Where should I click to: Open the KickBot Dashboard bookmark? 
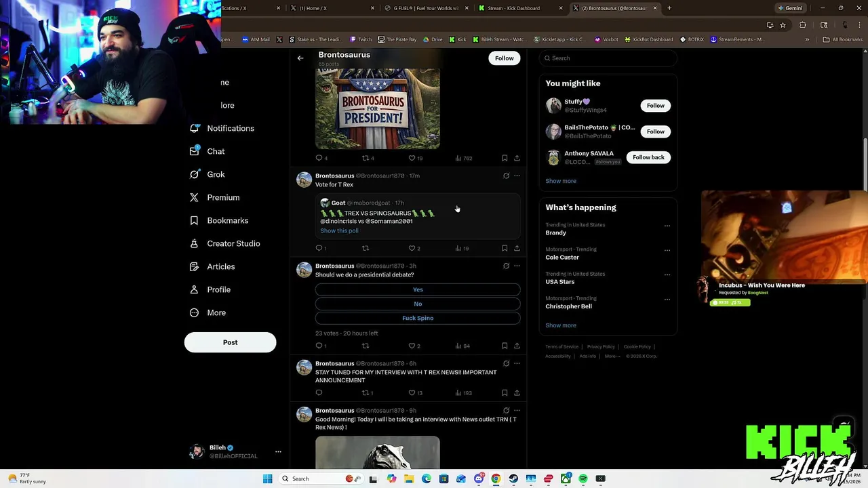pyautogui.click(x=648, y=39)
